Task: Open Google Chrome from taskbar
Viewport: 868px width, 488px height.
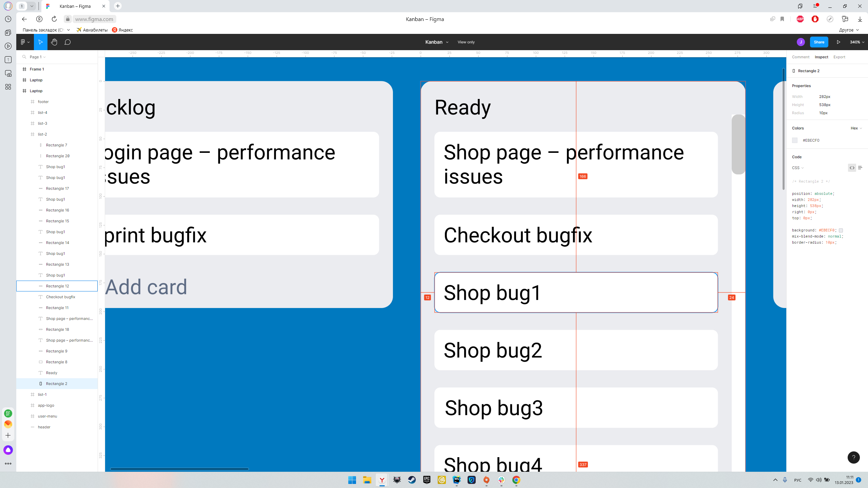Action: pos(516,480)
